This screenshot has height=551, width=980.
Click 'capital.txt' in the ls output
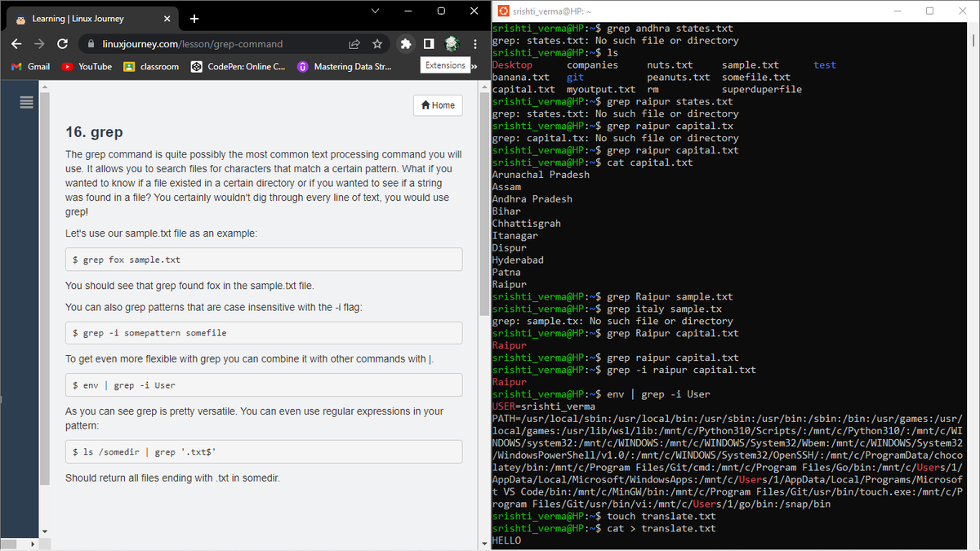point(523,90)
